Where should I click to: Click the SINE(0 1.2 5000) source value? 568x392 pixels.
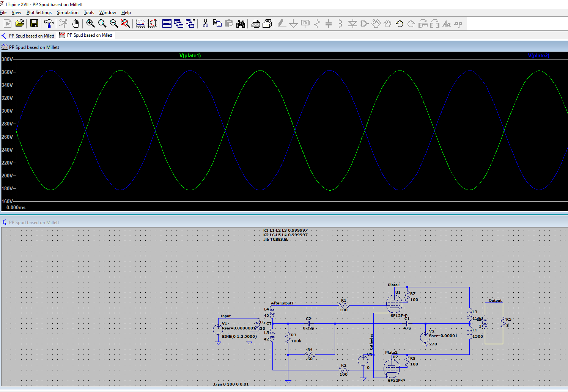coord(239,337)
